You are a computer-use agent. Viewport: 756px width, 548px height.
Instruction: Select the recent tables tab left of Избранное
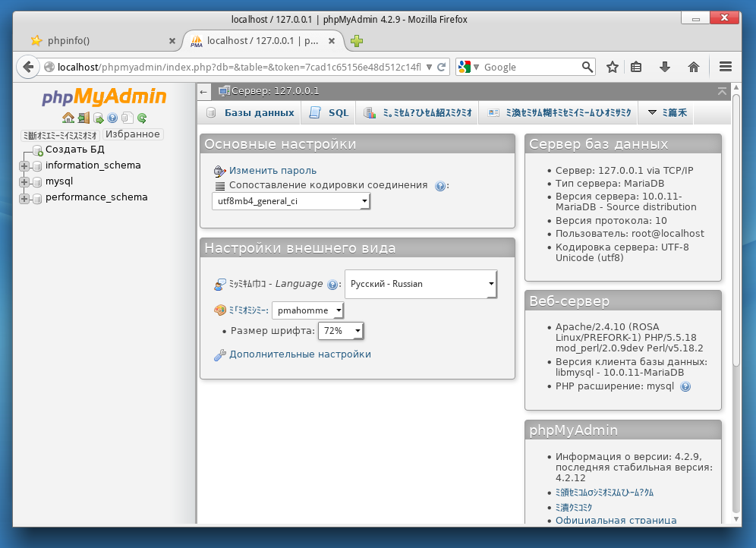point(60,135)
